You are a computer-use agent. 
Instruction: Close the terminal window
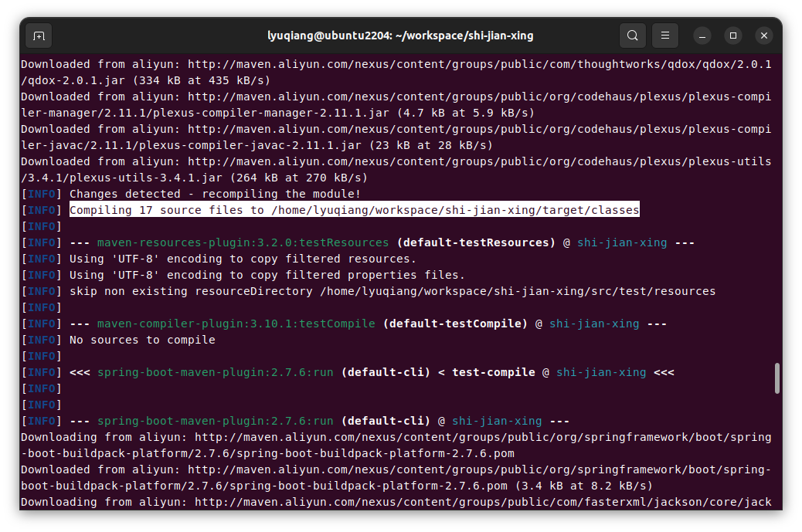pos(763,36)
